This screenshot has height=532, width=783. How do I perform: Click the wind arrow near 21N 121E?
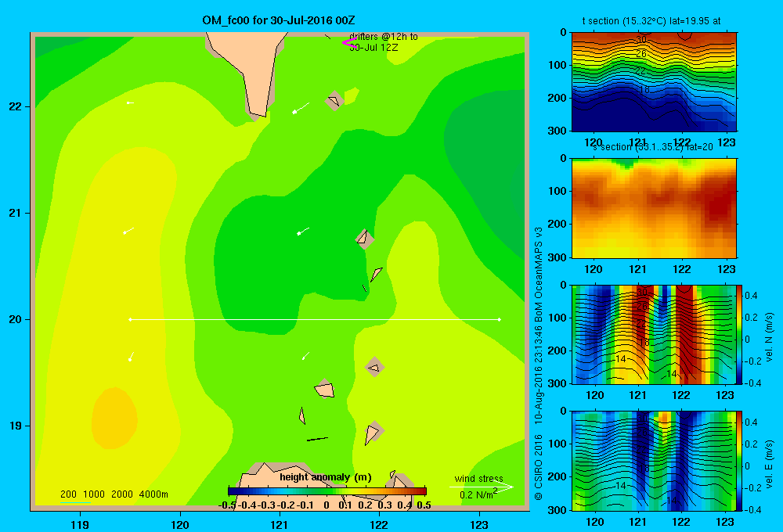click(x=303, y=231)
